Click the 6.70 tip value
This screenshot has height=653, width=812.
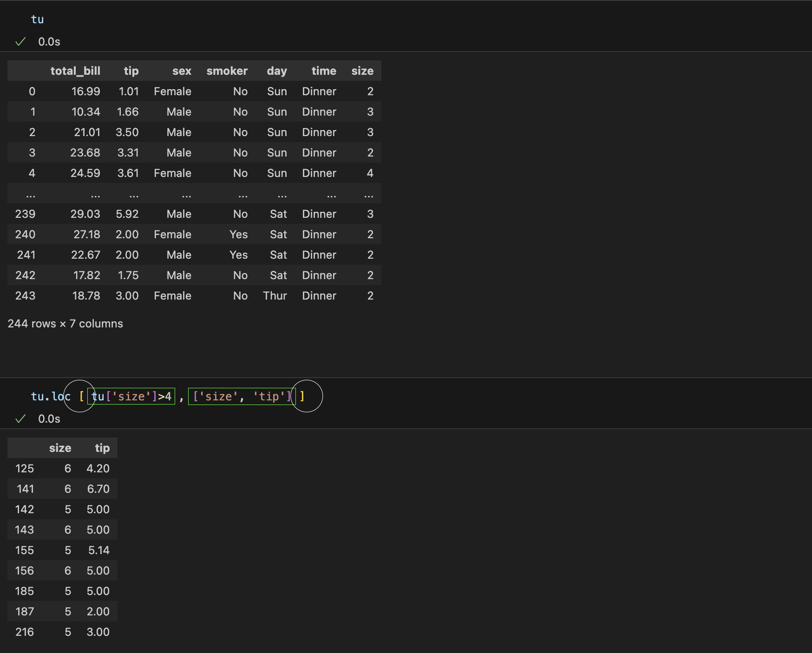pyautogui.click(x=98, y=489)
